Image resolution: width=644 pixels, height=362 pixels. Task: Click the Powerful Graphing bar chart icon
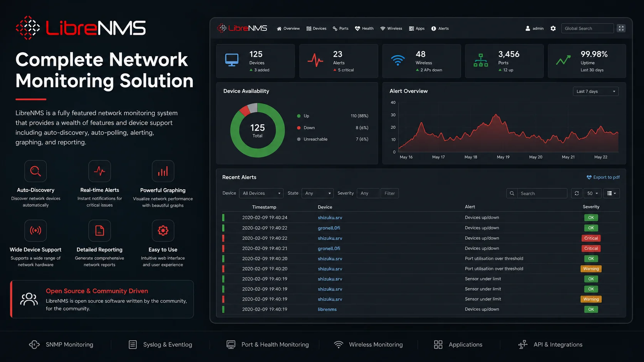tap(163, 171)
